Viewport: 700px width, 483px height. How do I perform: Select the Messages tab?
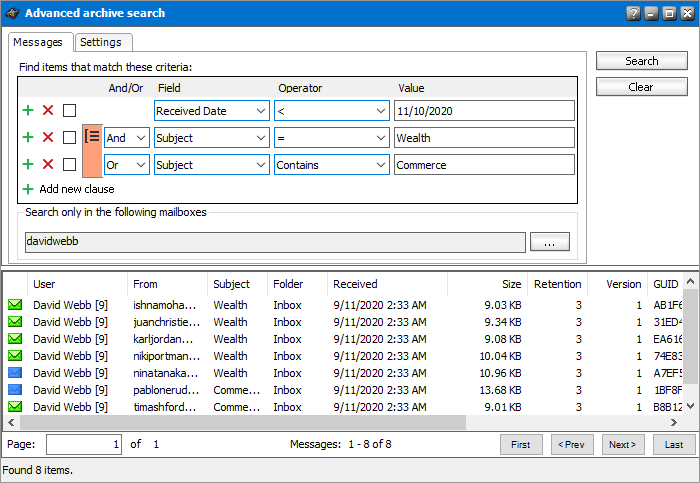tap(40, 42)
